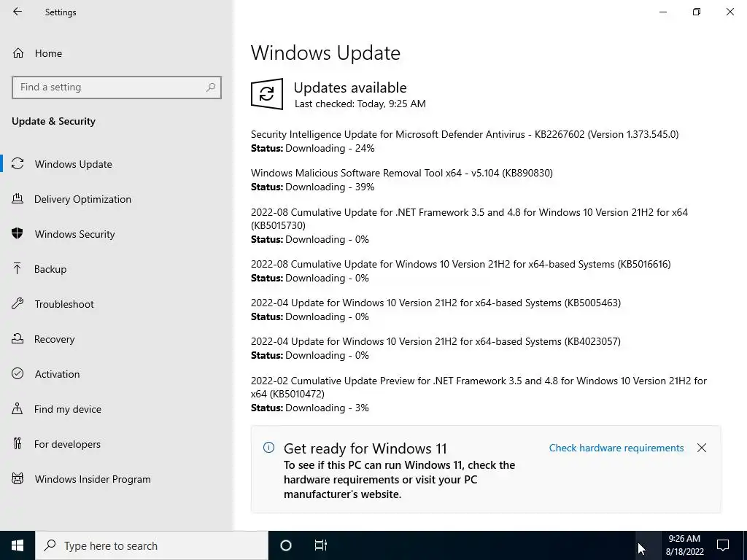The width and height of the screenshot is (747, 560).
Task: Click the For developers tools icon
Action: pos(18,444)
